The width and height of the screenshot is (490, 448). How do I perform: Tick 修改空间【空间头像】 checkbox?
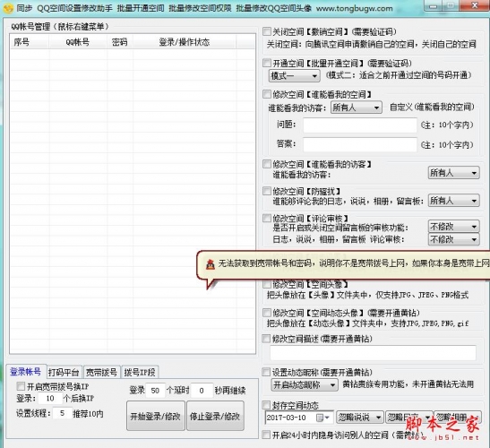point(267,284)
